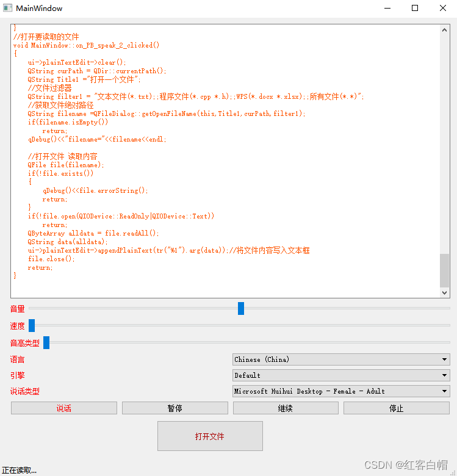Viewport: 457px width, 476px height.
Task: Stop speech with the 停止 button
Action: click(x=397, y=408)
